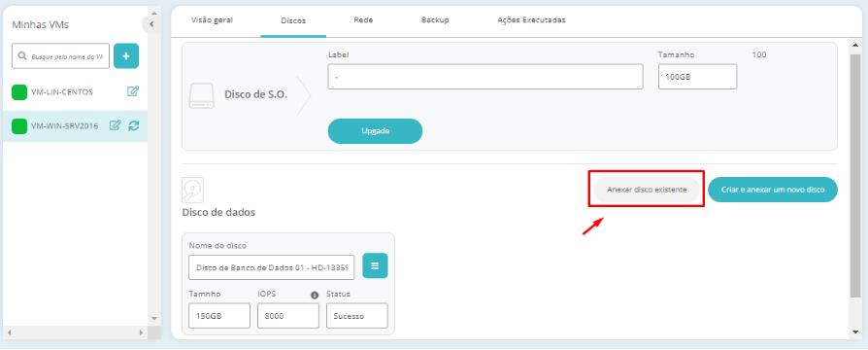Click the Minhas VMs heading
This screenshot has width=868, height=350.
pos(41,24)
